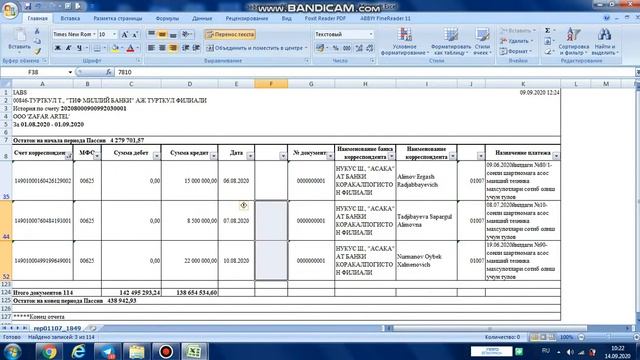Toggle Bold (Ж) formatting
The image size is (640, 360).
click(x=58, y=49)
